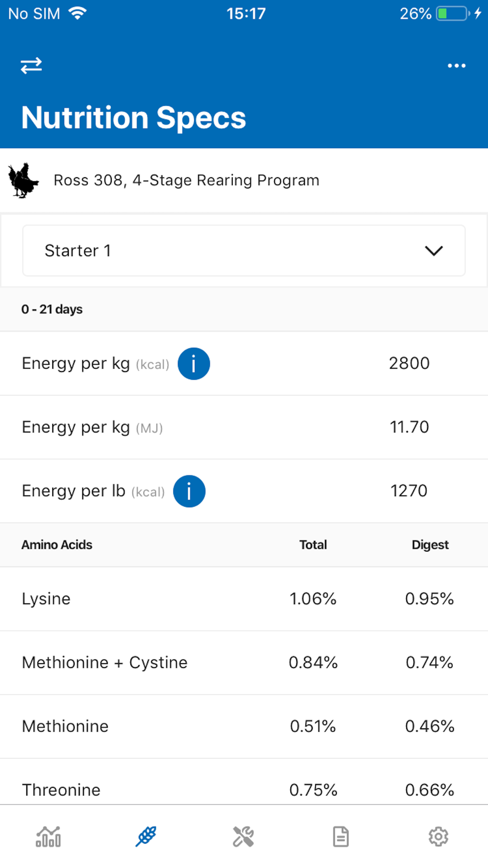Open the settings gear tab
488x868 pixels.
click(x=438, y=836)
